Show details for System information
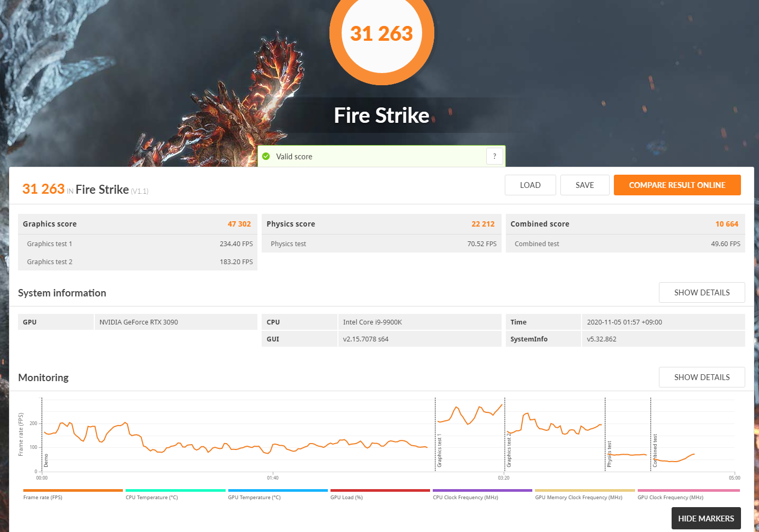Screen dimensions: 759x532 pos(702,292)
